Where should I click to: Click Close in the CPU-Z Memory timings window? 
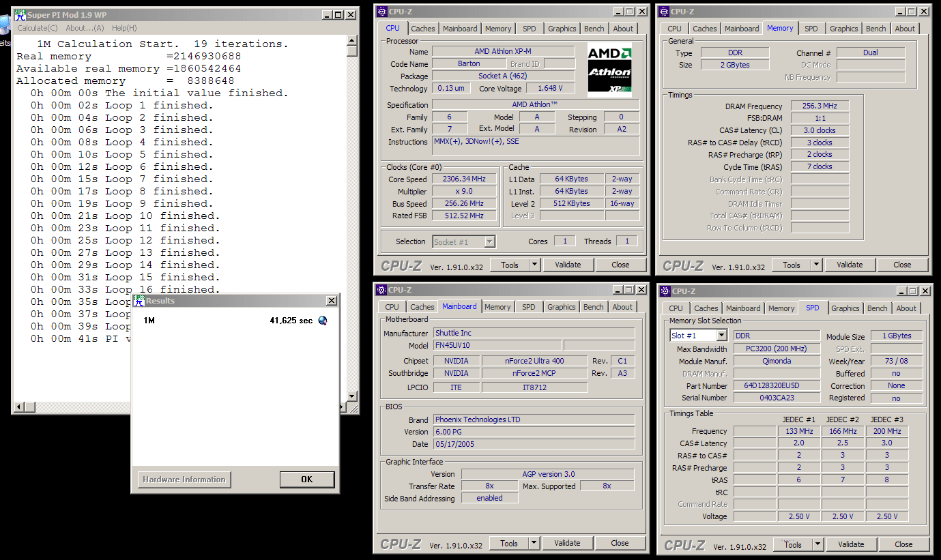click(x=902, y=265)
